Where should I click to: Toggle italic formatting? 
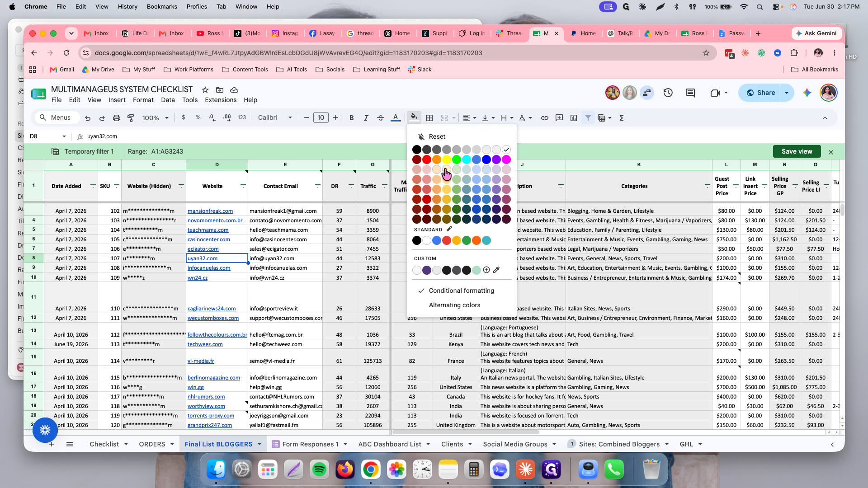pyautogui.click(x=366, y=118)
